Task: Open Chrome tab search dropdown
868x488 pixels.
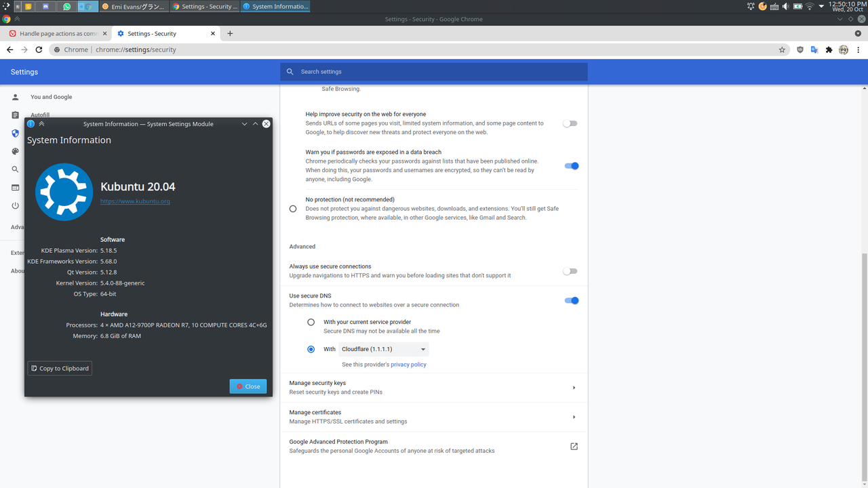Action: tap(858, 33)
